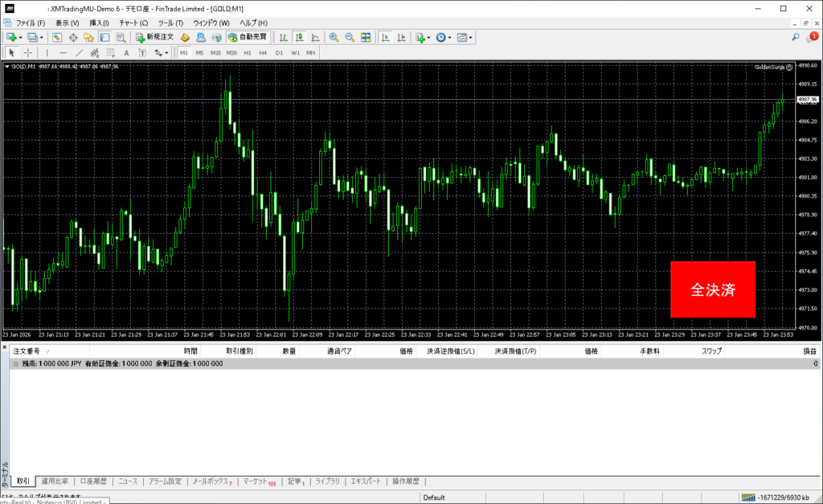This screenshot has height=504, width=823.
Task: Click the tile windows icon
Action: 366,37
